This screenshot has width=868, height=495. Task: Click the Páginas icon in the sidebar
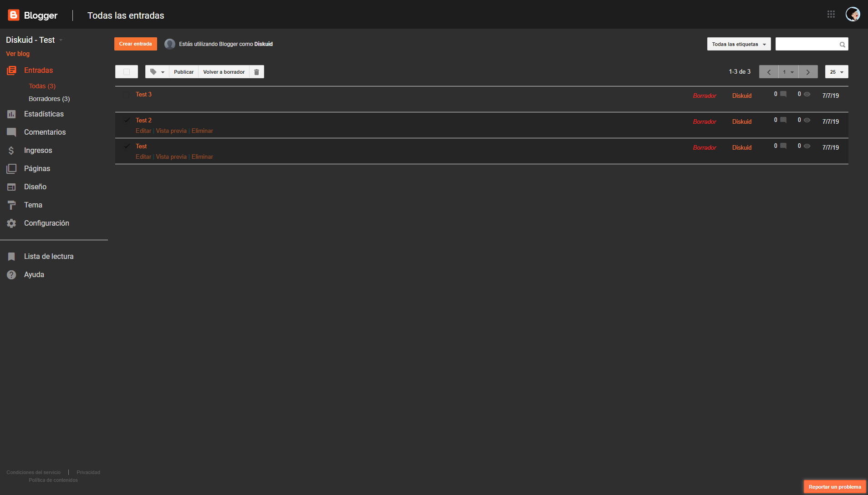tap(11, 168)
